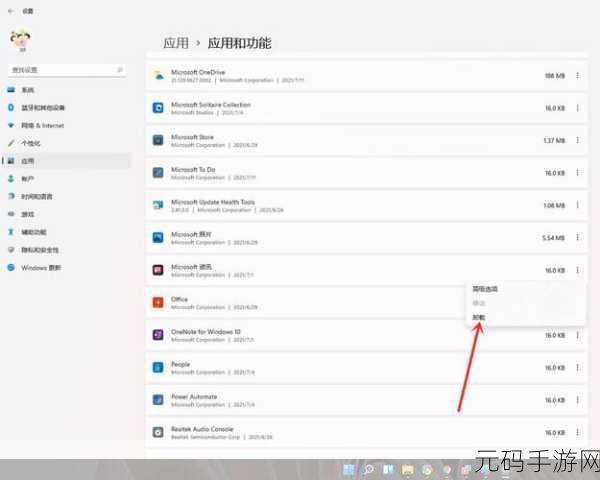Screen dimensions: 600x480
Task: Click the magnifier icon in settings search
Action: pyautogui.click(x=120, y=70)
